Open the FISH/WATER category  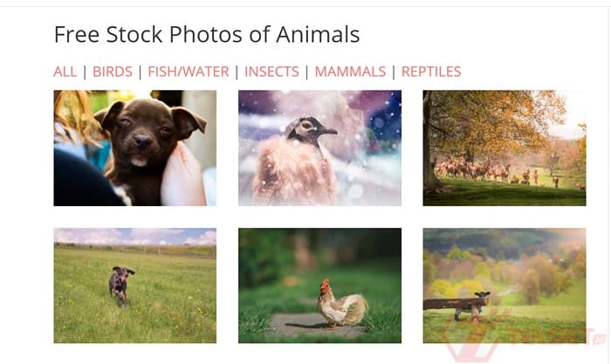click(188, 72)
